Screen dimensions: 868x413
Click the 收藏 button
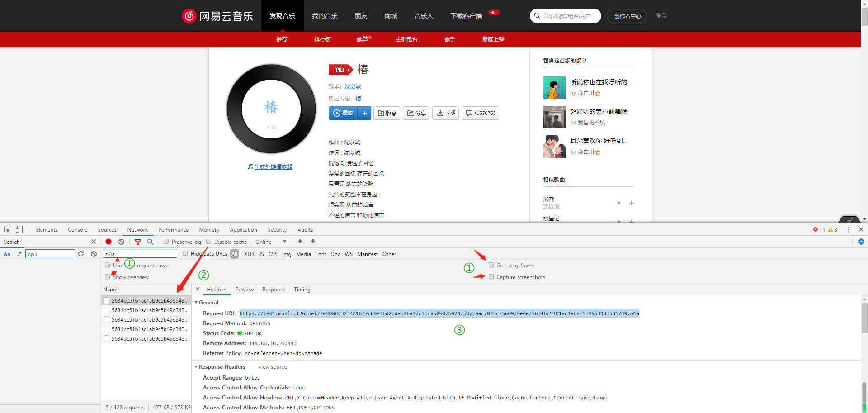tap(387, 113)
